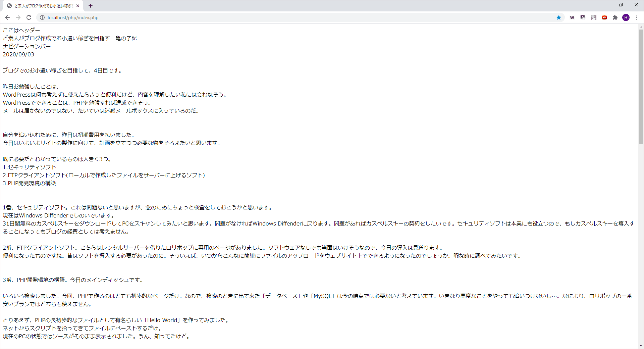Image resolution: width=644 pixels, height=349 pixels.
Task: Toggle the bookmark star for this page
Action: [559, 17]
